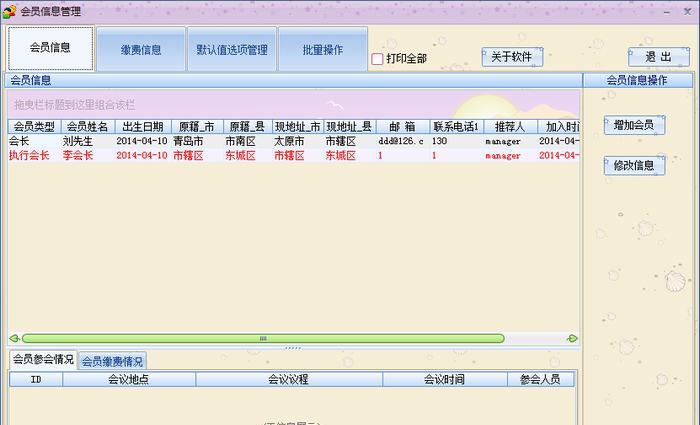
Task: Click the 原籍_县 column header
Action: (248, 127)
